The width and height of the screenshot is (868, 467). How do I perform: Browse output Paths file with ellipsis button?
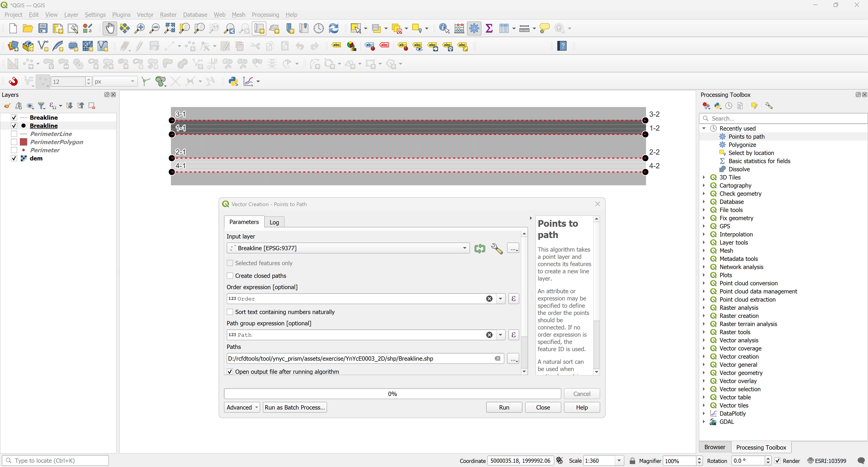[513, 358]
